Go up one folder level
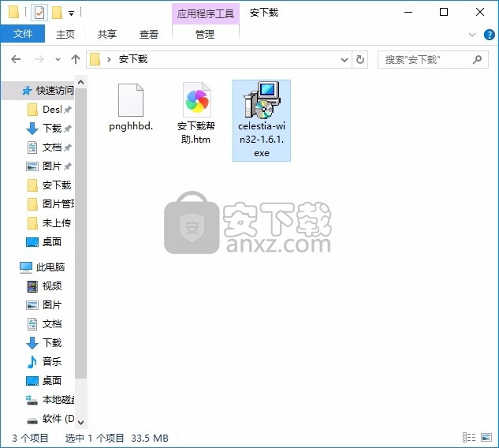499x448 pixels. 76,59
